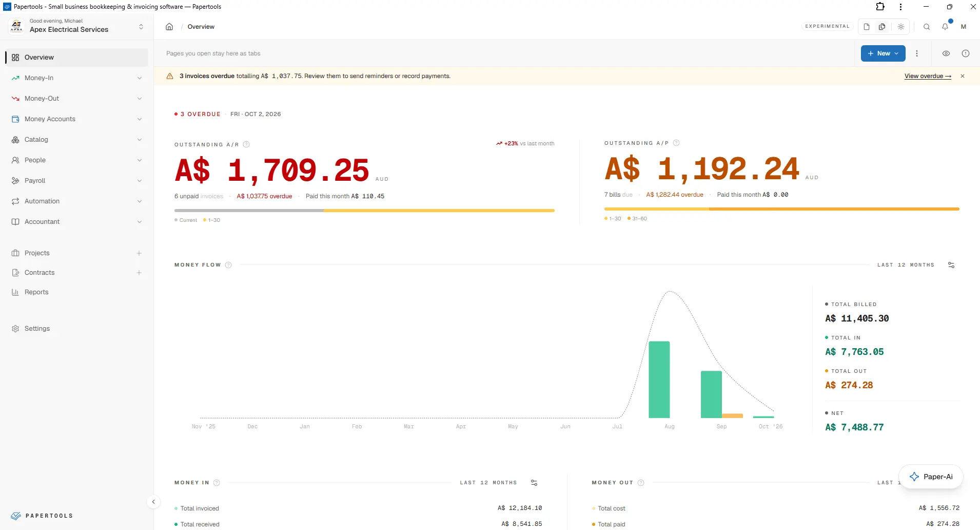
Task: Expand Money Accounts chevron
Action: [140, 119]
